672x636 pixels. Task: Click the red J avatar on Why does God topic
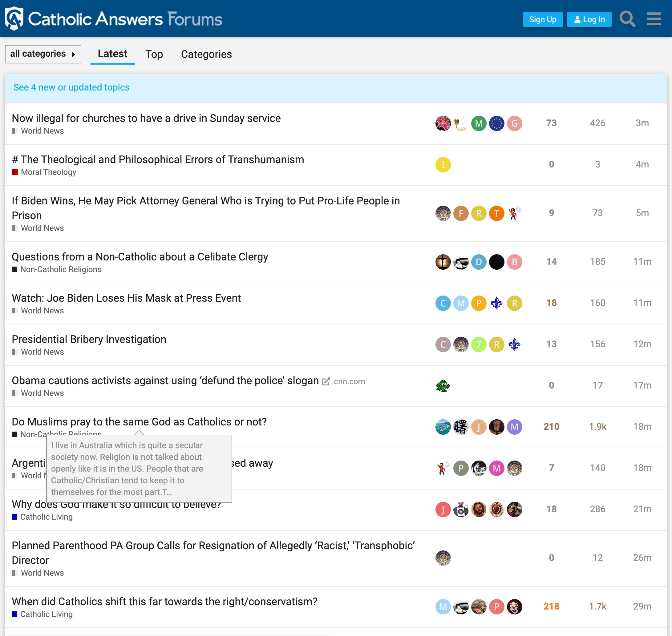(x=443, y=509)
